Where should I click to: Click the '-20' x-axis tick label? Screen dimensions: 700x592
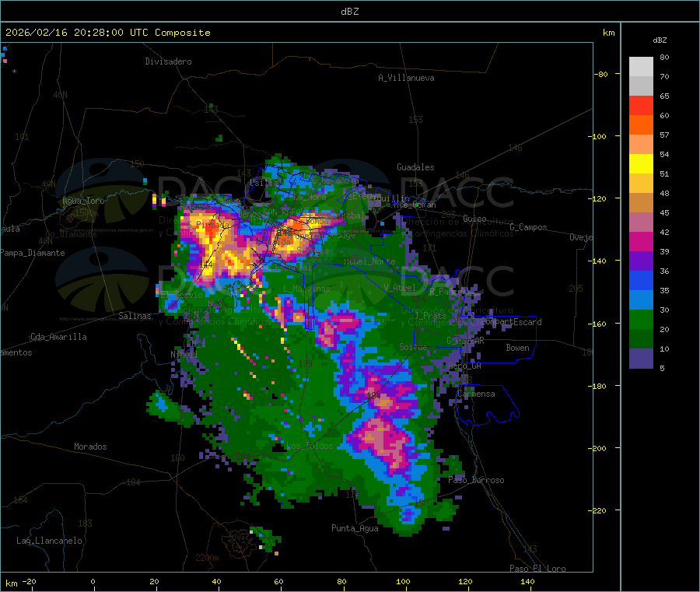point(29,581)
